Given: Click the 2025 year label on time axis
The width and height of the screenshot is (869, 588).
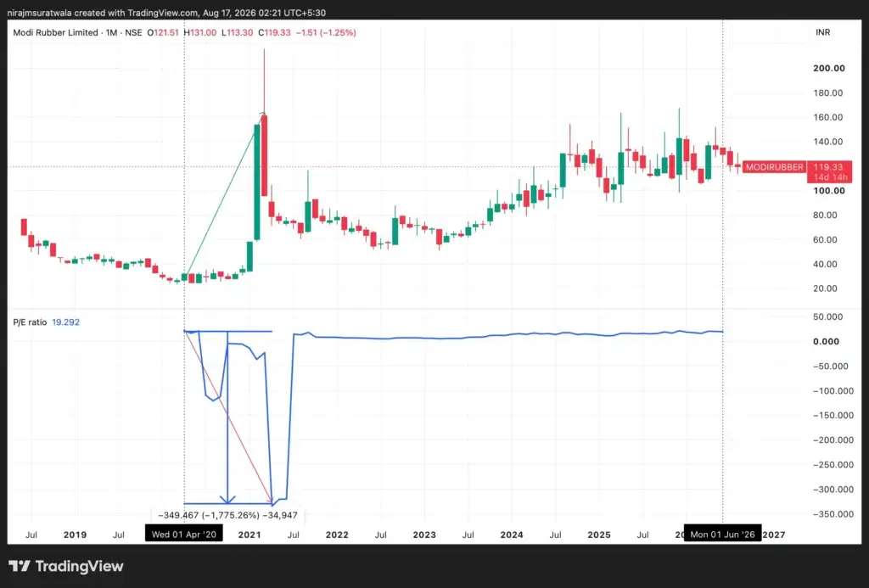Looking at the screenshot, I should click(x=599, y=535).
